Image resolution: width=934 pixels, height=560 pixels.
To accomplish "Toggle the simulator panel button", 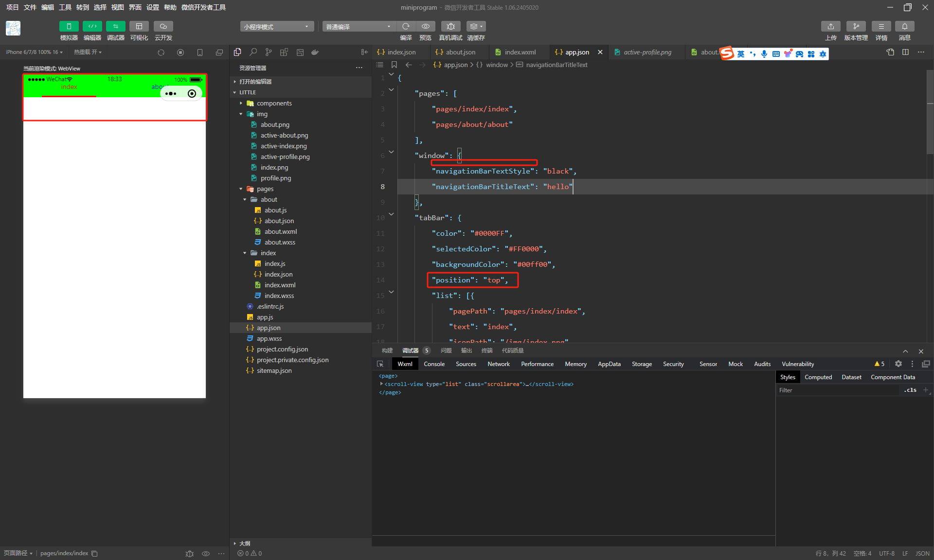I will (x=69, y=26).
